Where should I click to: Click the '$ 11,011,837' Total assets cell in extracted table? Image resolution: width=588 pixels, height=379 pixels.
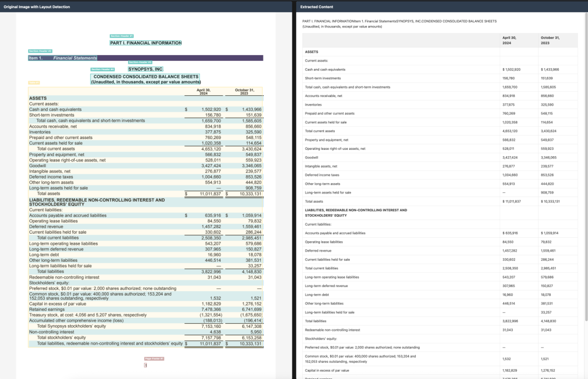511,202
